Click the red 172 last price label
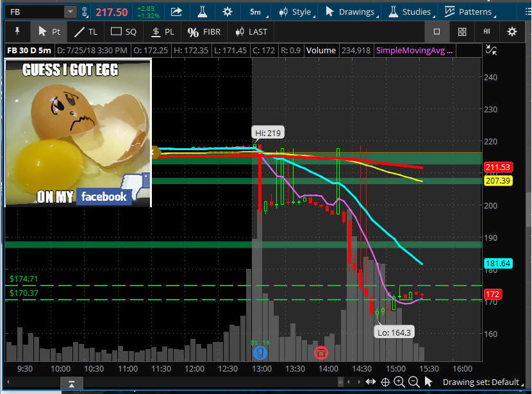The width and height of the screenshot is (532, 394). [492, 294]
